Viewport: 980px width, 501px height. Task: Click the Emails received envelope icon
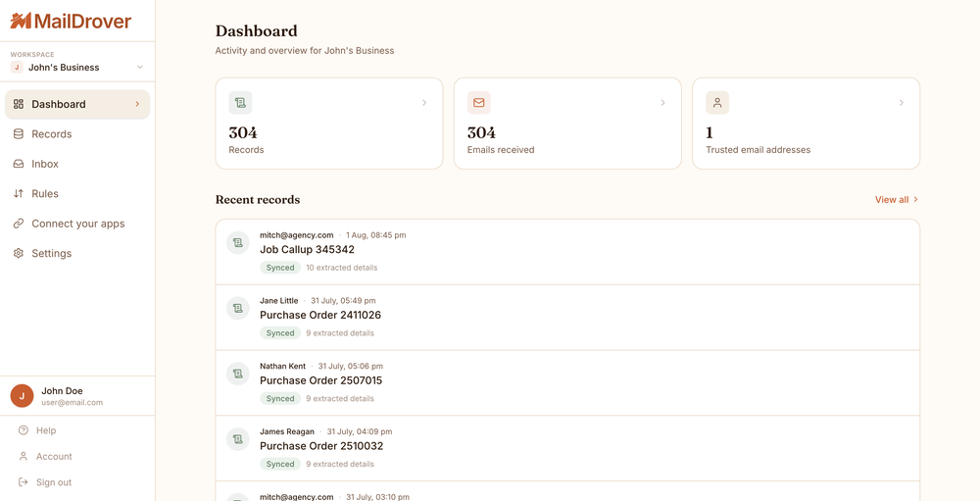(x=479, y=103)
